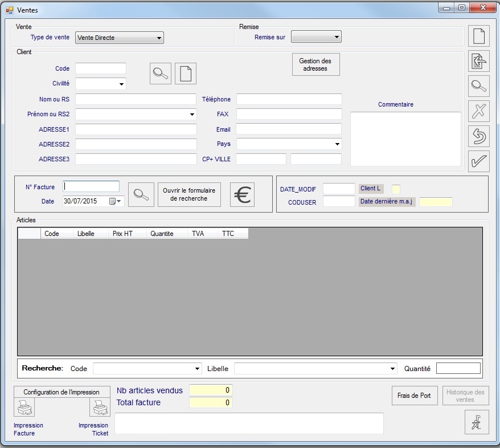Click the edit record icon in right toolbar
This screenshot has height=448, width=500.
click(478, 61)
